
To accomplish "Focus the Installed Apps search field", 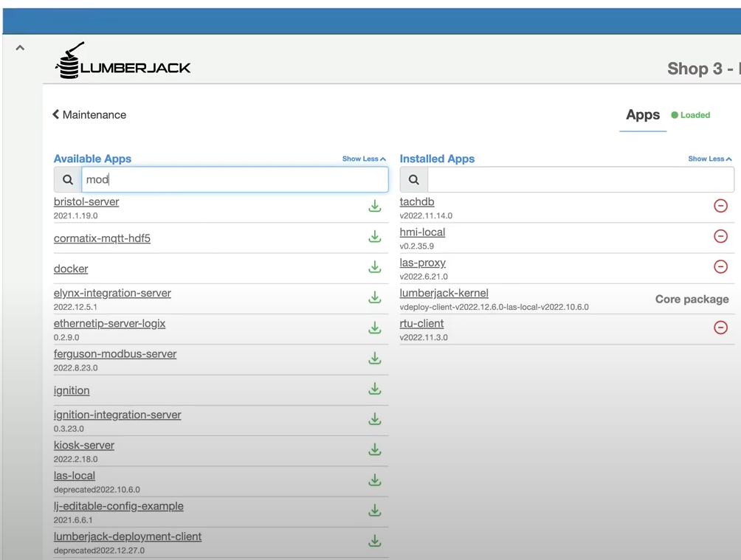I will [581, 179].
